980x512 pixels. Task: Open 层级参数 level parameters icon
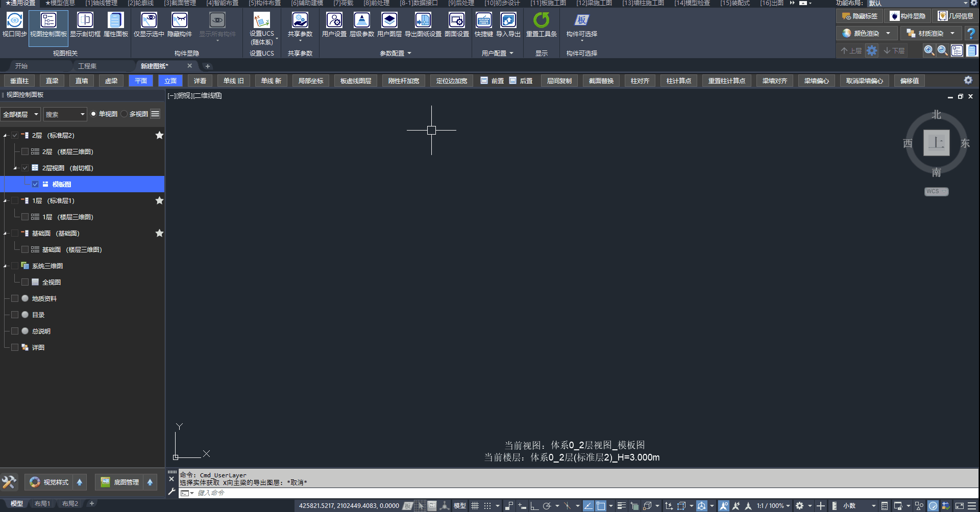click(x=362, y=24)
